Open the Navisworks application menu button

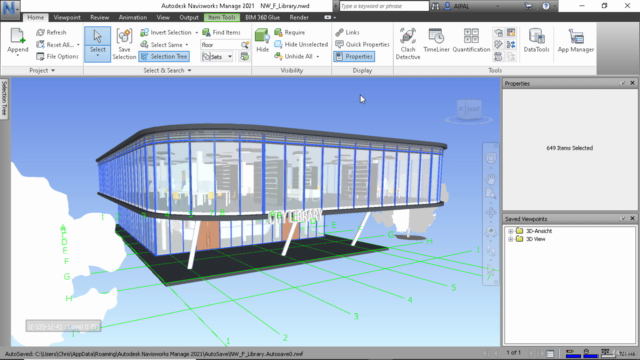pos(10,10)
